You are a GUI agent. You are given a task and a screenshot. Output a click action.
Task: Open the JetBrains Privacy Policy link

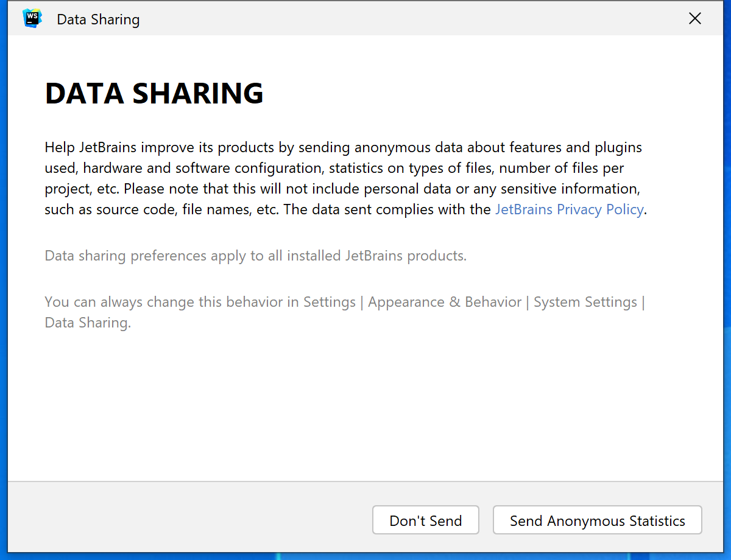click(568, 209)
